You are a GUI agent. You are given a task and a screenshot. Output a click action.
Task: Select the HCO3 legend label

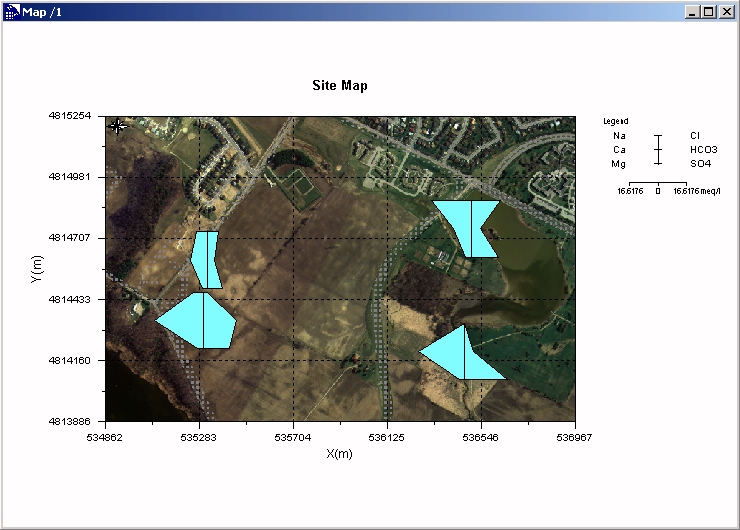tap(703, 149)
